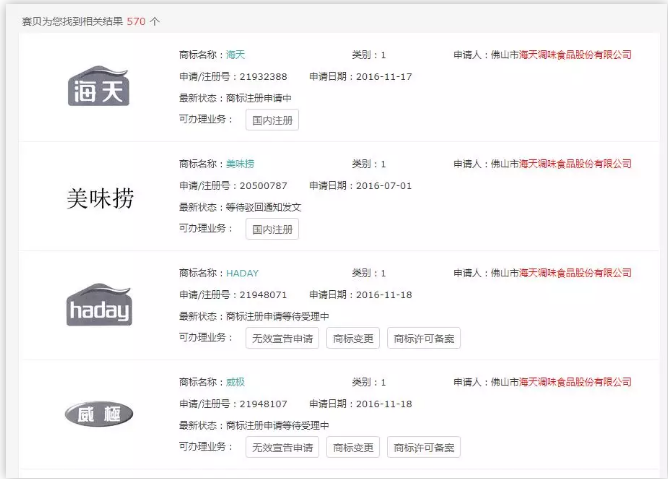This screenshot has height=479, width=668.
Task: Open the 美味捞 trademark image
Action: (x=100, y=198)
